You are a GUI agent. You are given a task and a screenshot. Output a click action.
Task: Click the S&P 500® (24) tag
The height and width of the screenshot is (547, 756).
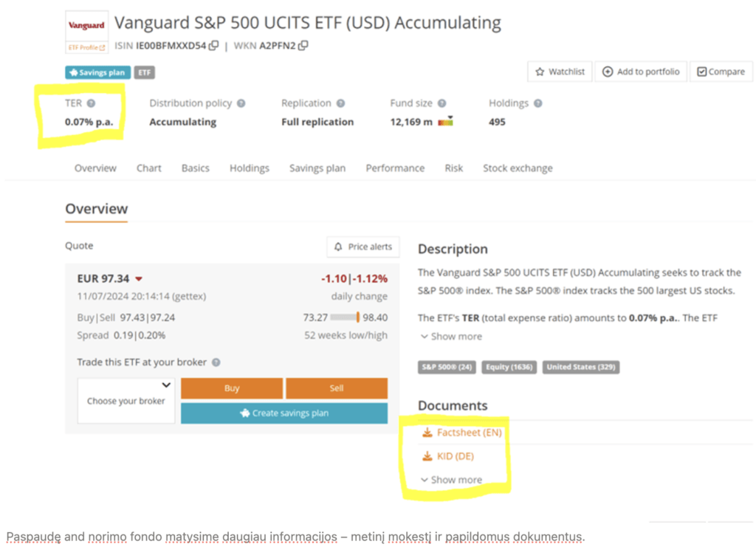coord(447,367)
